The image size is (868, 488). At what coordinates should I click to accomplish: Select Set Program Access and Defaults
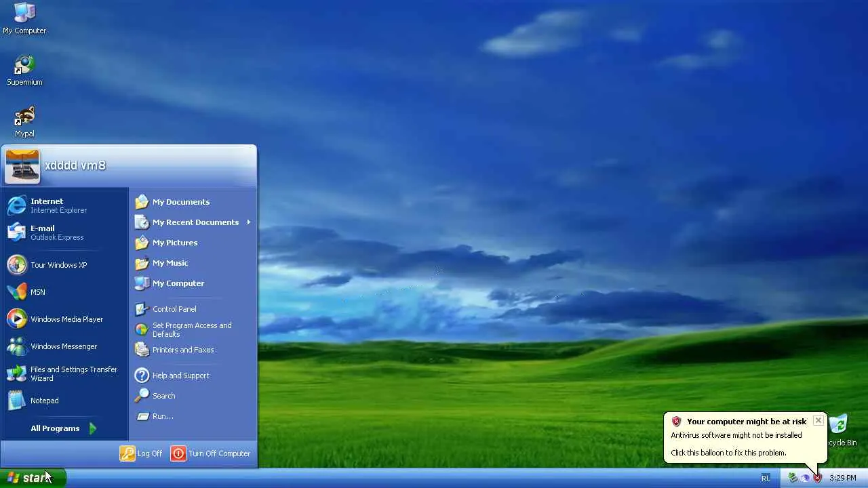(x=193, y=329)
